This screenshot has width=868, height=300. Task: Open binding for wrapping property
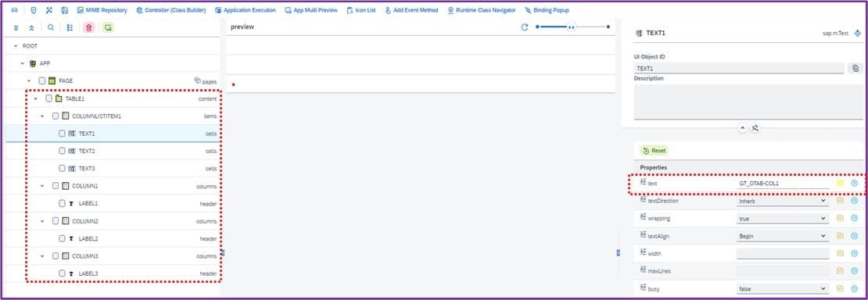tap(840, 219)
